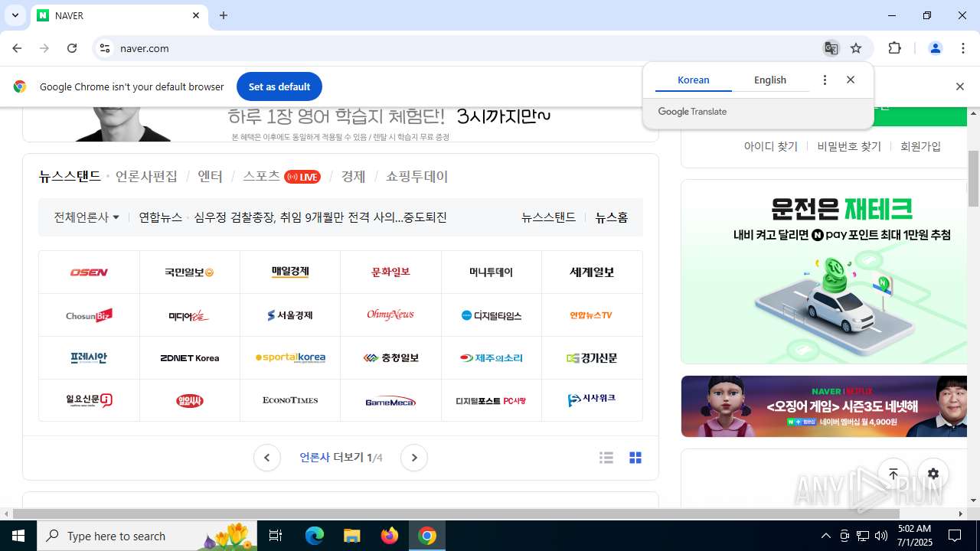Open the 머니투데이 press logo
The height and width of the screenshot is (551, 980).
[x=492, y=272]
